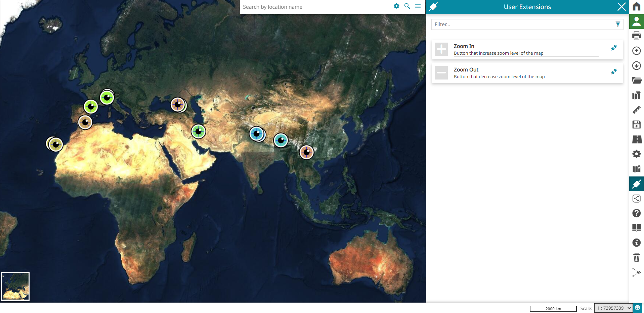Image resolution: width=644 pixels, height=313 pixels.
Task: Click the trash can Delete icon
Action: 636,258
